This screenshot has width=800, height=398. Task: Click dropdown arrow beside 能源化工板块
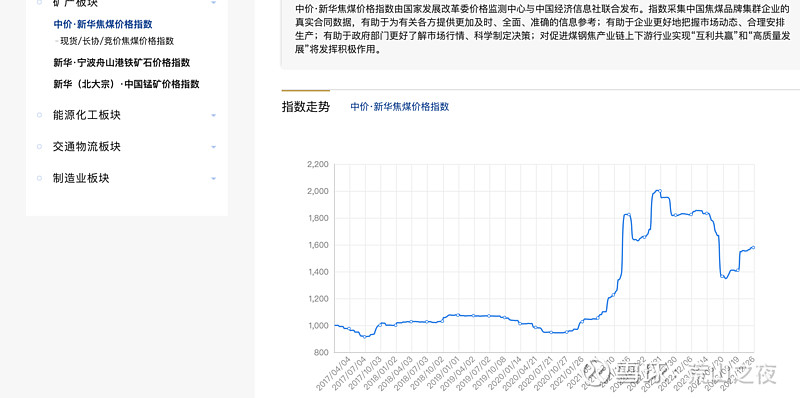(x=213, y=116)
